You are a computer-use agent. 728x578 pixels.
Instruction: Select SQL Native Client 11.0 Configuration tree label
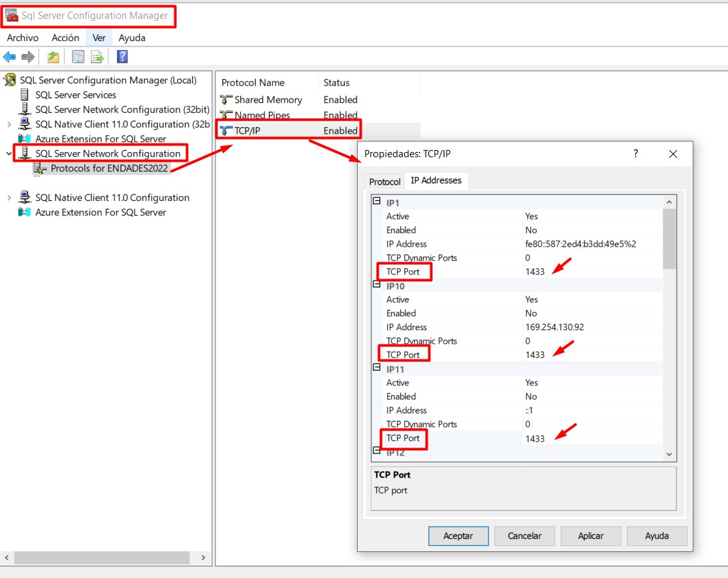coord(112,198)
